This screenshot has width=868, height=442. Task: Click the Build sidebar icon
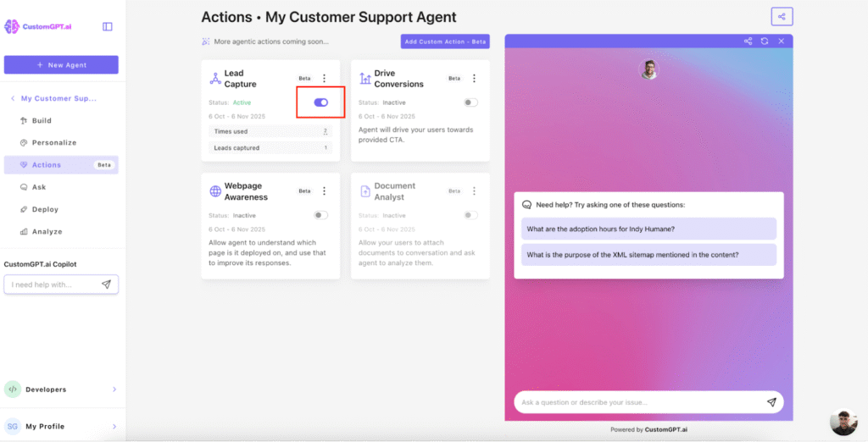24,120
